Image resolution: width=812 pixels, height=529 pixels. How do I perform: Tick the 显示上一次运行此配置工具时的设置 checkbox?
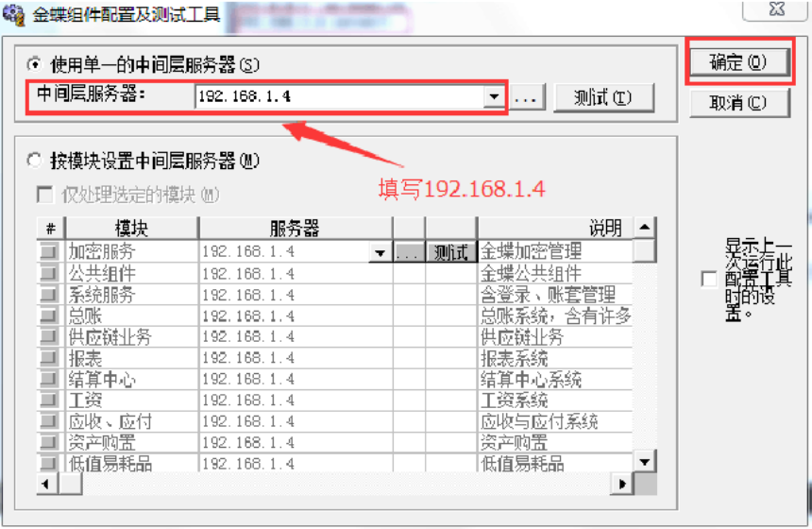[709, 279]
